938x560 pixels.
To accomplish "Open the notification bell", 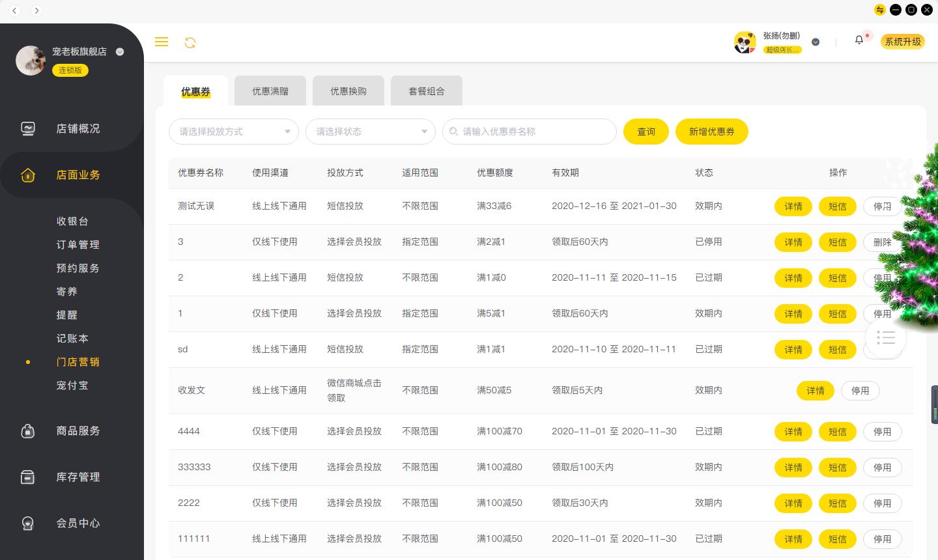I will click(x=859, y=40).
